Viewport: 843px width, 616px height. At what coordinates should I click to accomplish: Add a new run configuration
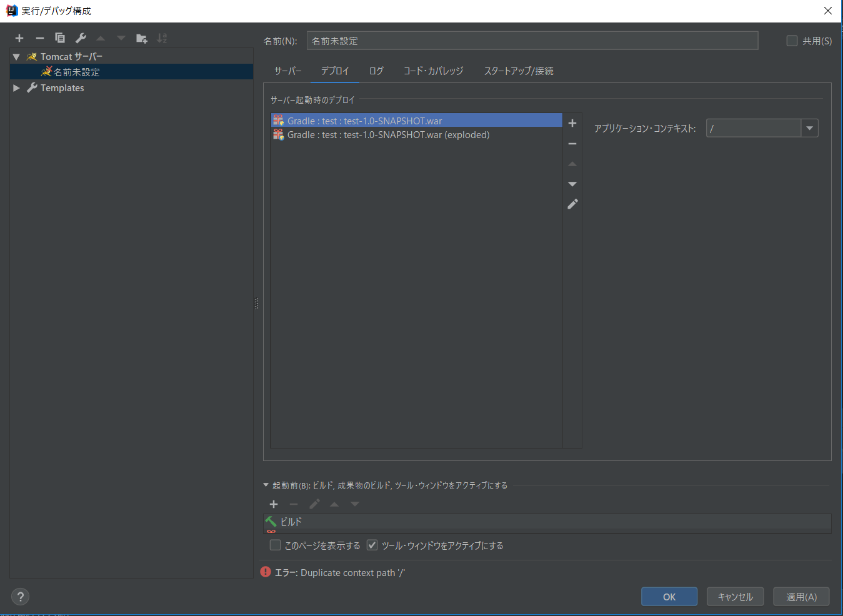click(19, 38)
